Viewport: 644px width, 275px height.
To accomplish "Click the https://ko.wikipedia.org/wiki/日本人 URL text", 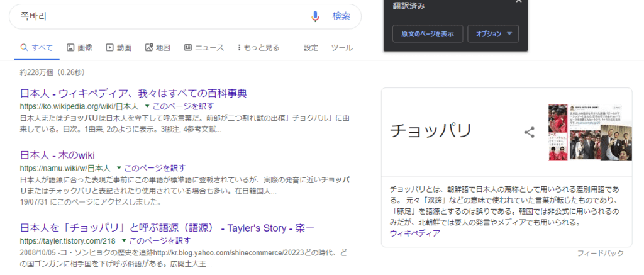I will click(79, 106).
